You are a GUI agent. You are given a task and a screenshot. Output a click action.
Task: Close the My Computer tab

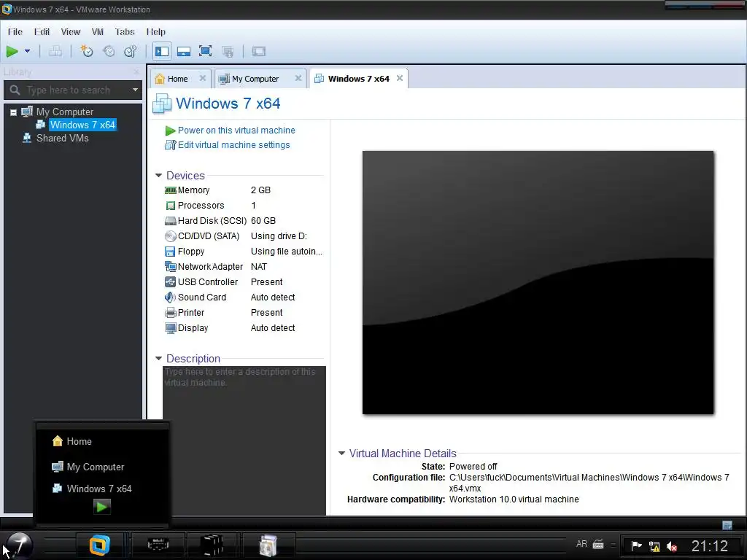click(x=298, y=78)
